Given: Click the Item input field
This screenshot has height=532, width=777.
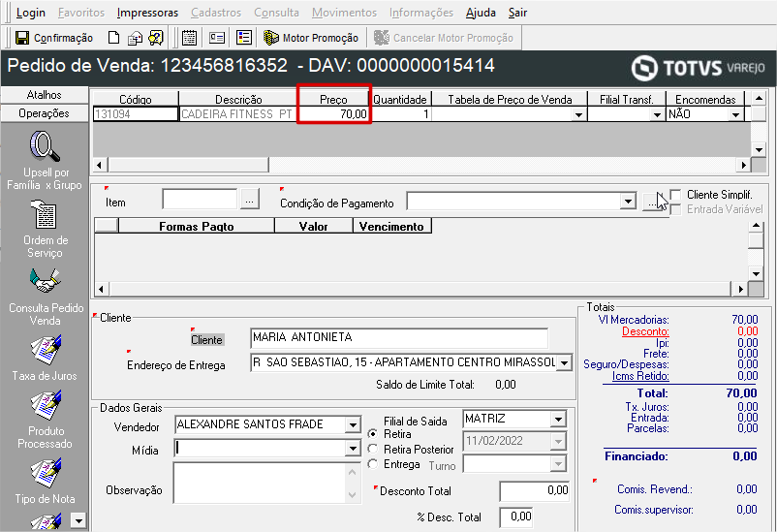Looking at the screenshot, I should pos(200,200).
